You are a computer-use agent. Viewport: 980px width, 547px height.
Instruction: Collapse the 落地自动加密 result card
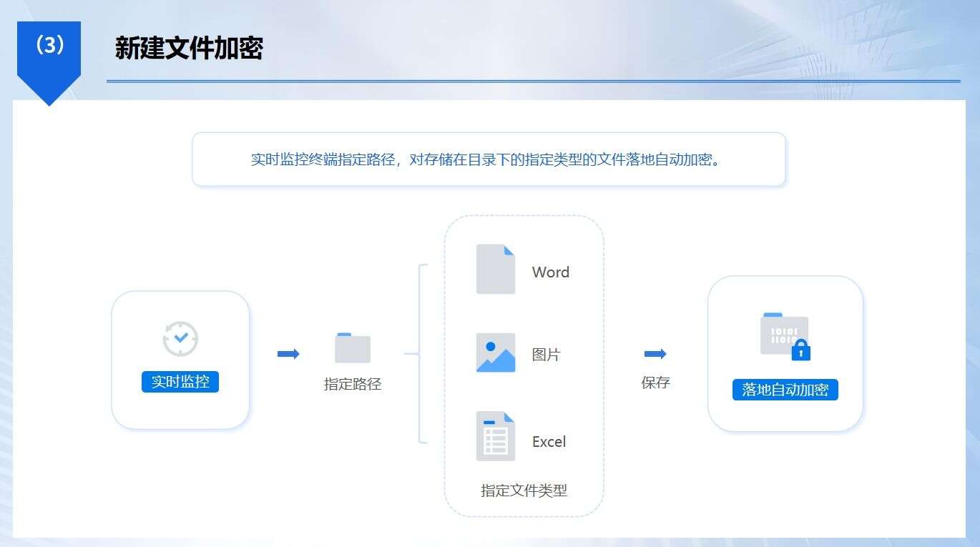(785, 353)
